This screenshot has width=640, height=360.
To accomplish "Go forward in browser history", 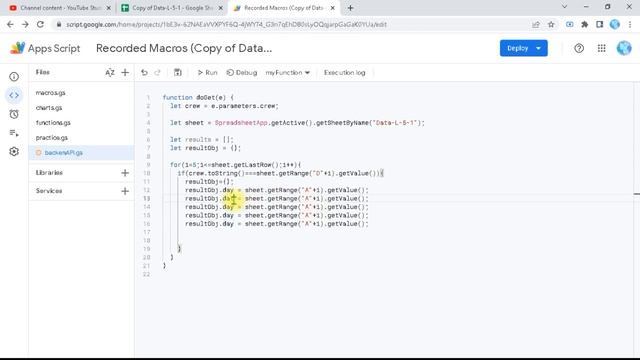I will click(25, 24).
